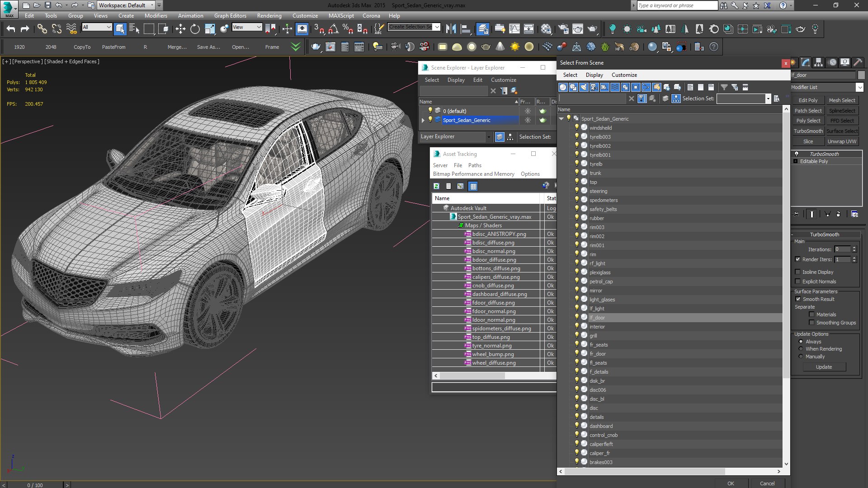This screenshot has height=488, width=868.
Task: Open the Layer Explorer dropdown at bottom
Action: click(488, 137)
